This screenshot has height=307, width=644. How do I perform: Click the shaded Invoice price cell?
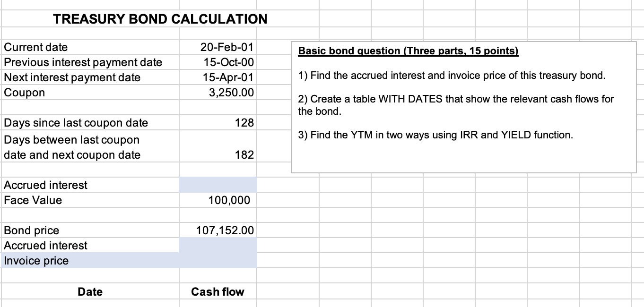218,260
